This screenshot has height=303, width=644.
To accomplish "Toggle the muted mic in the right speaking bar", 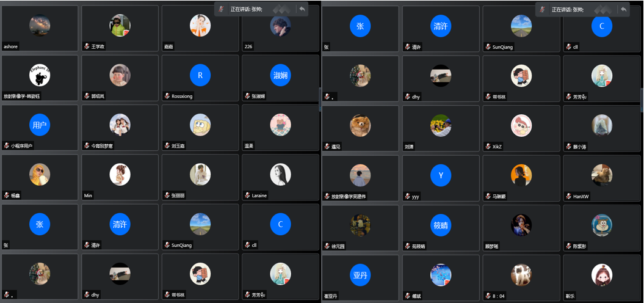I will [542, 9].
